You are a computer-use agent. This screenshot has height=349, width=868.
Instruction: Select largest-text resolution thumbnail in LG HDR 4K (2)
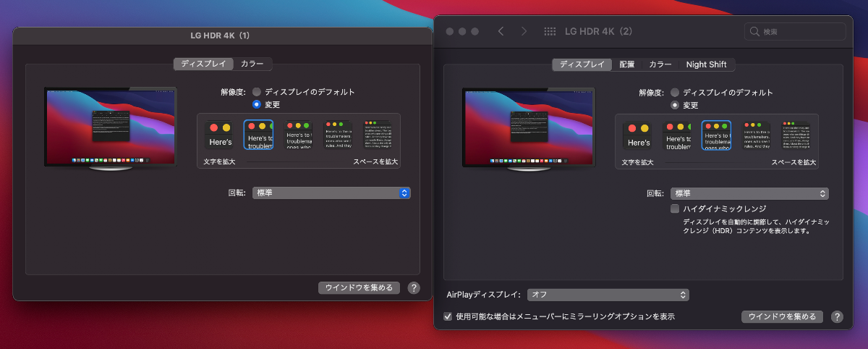[x=637, y=135]
